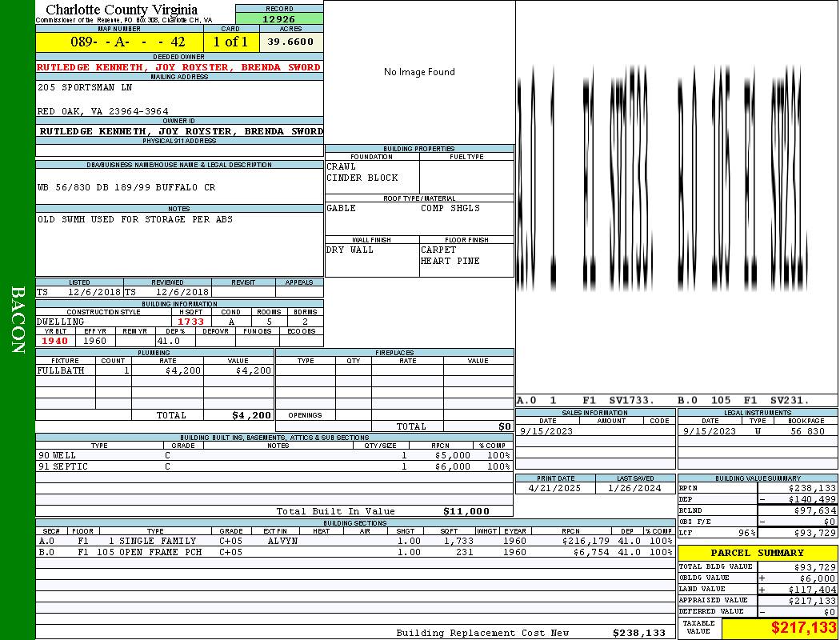Screen dimensions: 840x640
Task: Click the SEPTIC RPCN value $6,000
Action: (453, 467)
